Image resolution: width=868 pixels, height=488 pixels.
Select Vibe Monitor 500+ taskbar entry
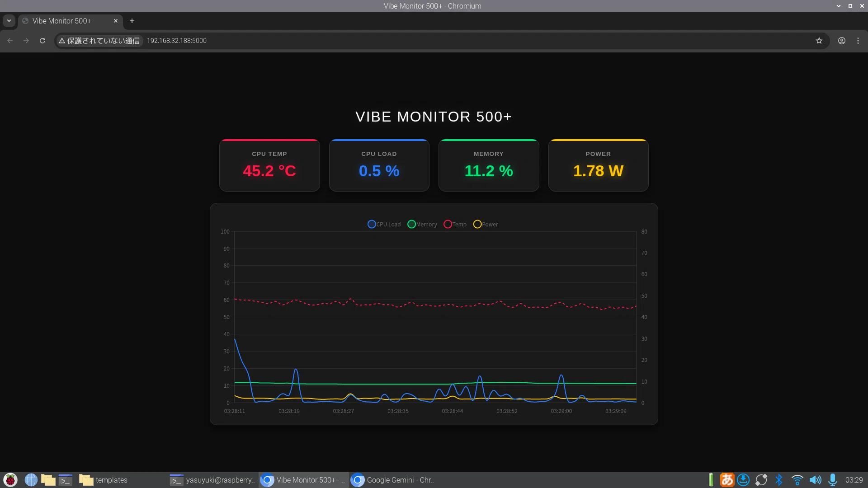click(x=303, y=480)
